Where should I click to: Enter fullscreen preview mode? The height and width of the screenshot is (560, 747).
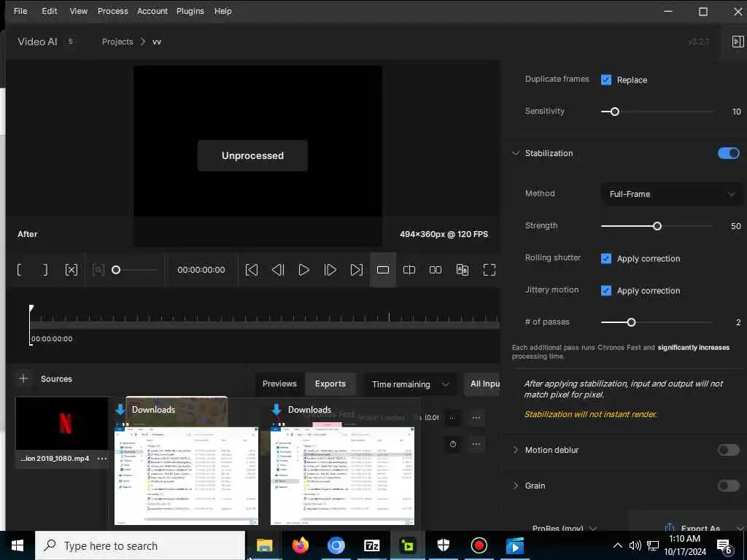pyautogui.click(x=489, y=270)
